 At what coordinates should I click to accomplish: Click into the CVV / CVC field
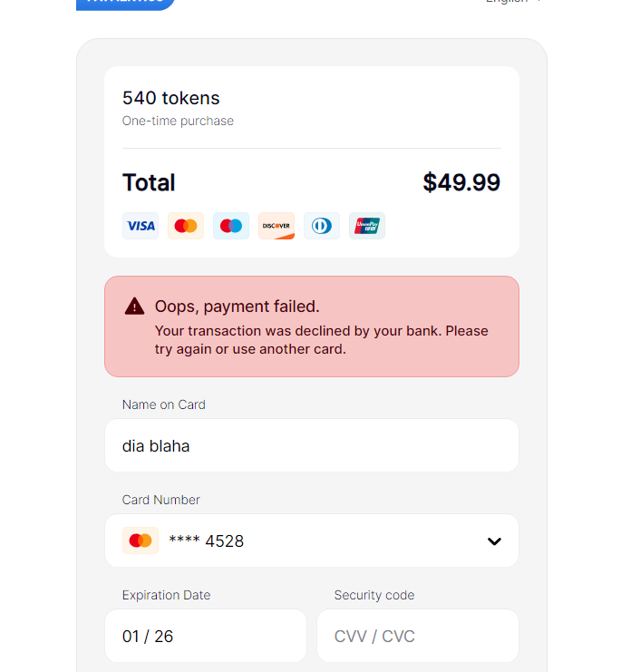pyautogui.click(x=418, y=636)
